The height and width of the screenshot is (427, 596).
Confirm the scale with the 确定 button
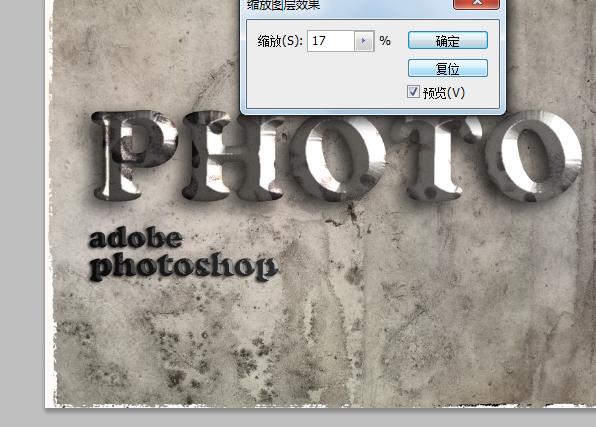(x=448, y=40)
